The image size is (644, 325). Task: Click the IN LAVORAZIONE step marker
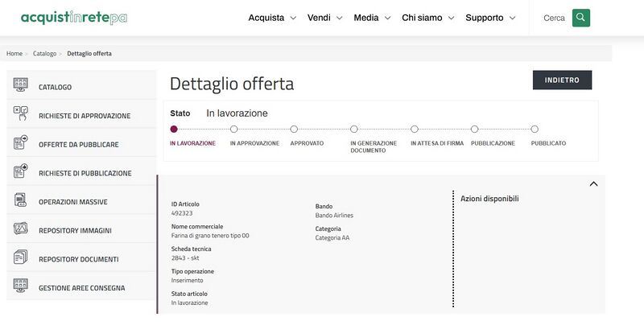coord(174,129)
